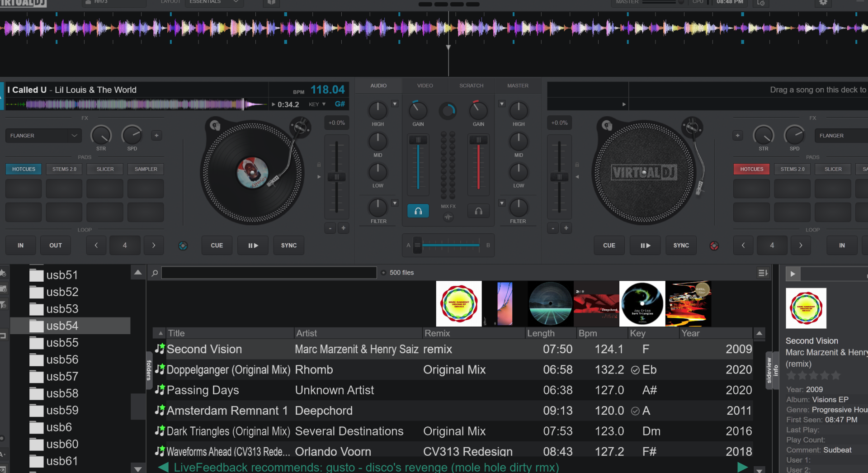Click LiveFeedback next arrow
Viewport: 868px width, 473px height.
point(742,467)
